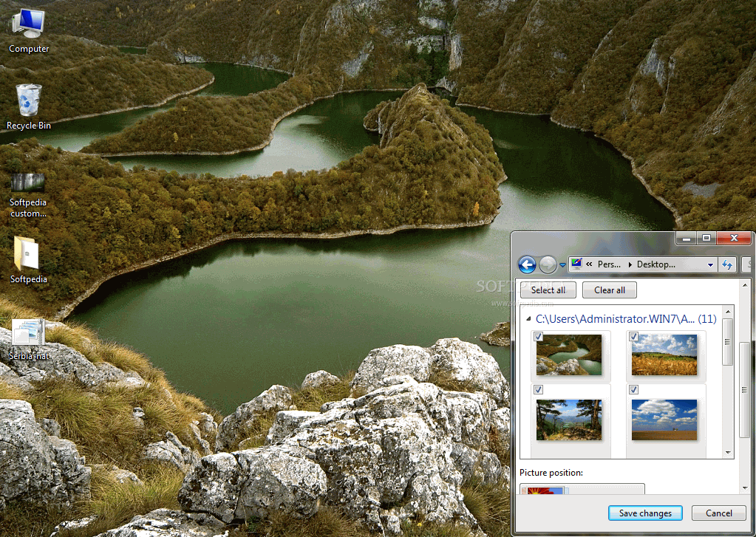Click the outer window scroll up arrow
The image size is (756, 537).
click(745, 285)
